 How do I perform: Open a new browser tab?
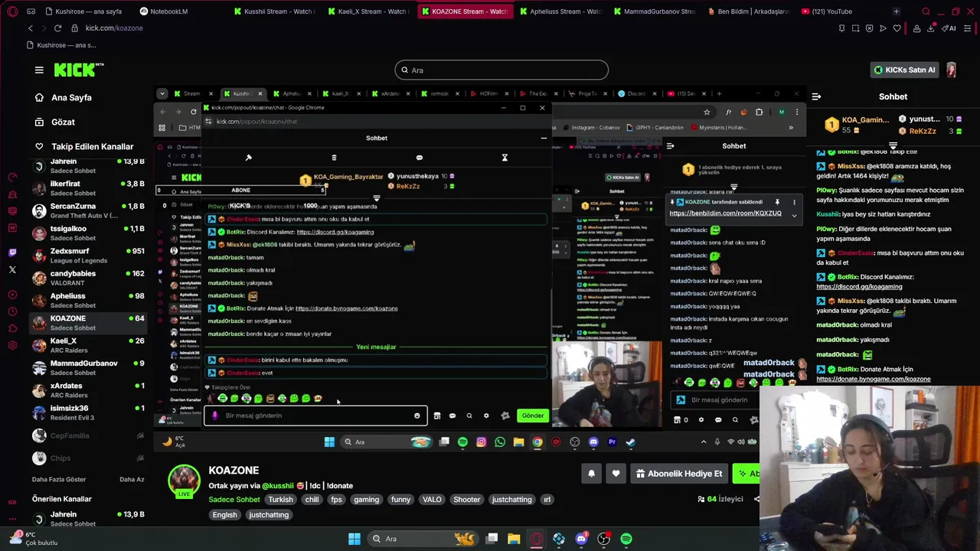point(896,11)
